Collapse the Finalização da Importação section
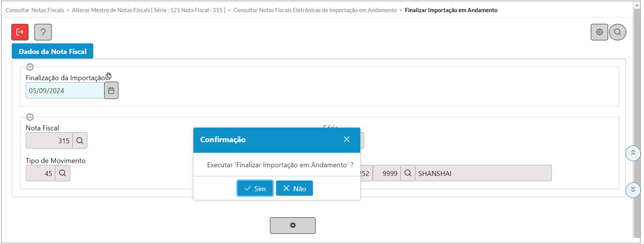 (30, 67)
